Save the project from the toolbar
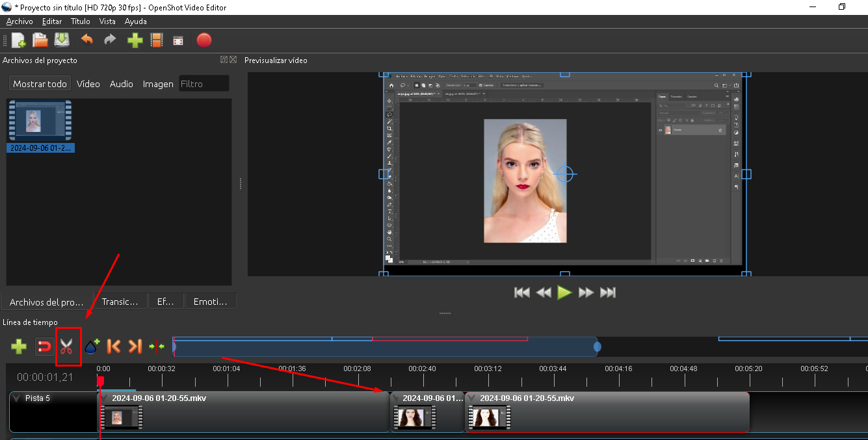This screenshot has width=868, height=440. coord(62,40)
